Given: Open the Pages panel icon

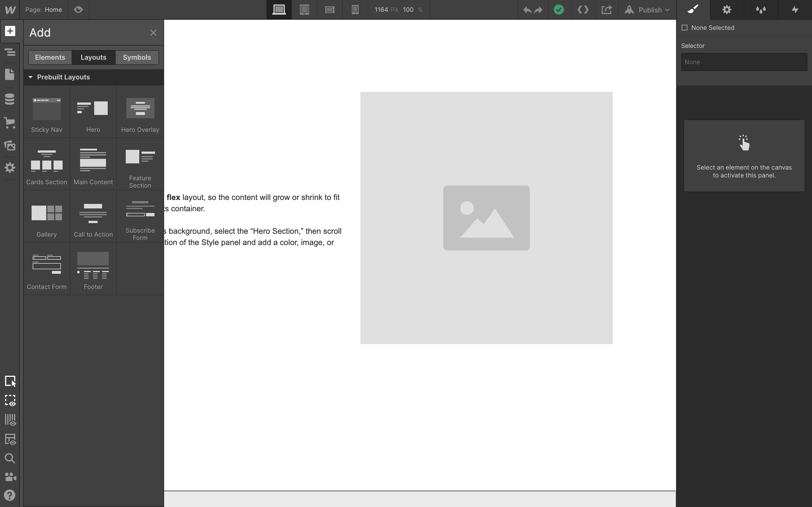Looking at the screenshot, I should coord(10,74).
